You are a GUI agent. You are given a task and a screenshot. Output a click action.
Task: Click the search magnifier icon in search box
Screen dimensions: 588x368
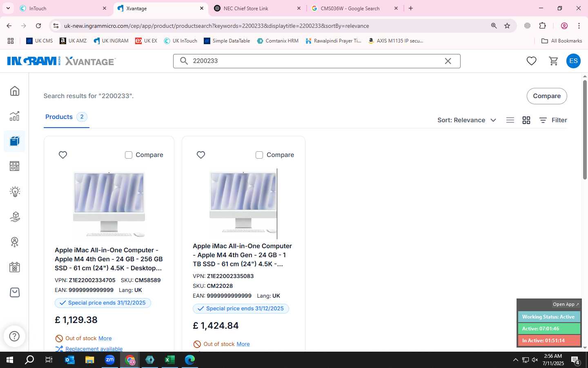[x=184, y=61]
